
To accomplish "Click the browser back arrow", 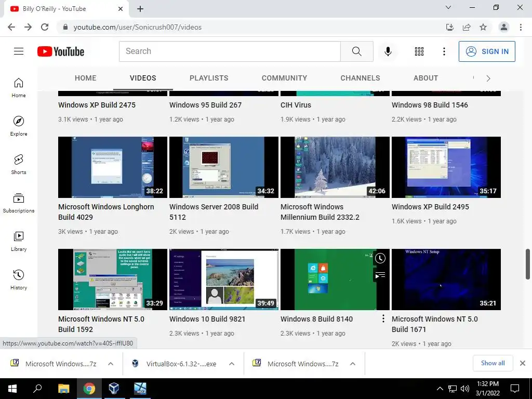I will [11, 27].
